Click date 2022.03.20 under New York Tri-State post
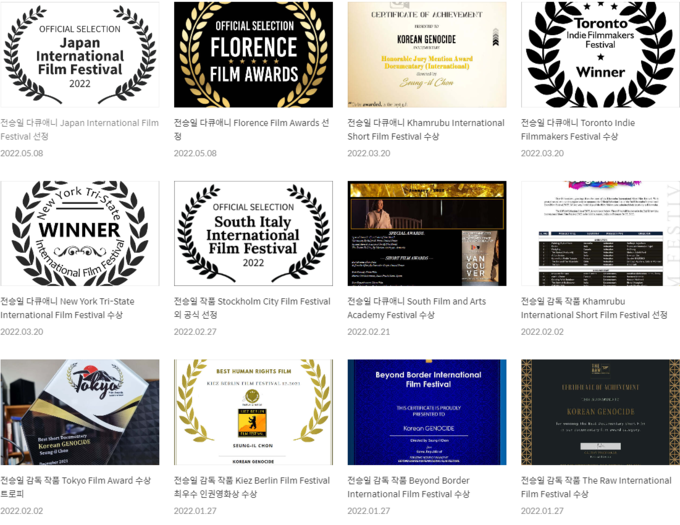 coord(22,332)
